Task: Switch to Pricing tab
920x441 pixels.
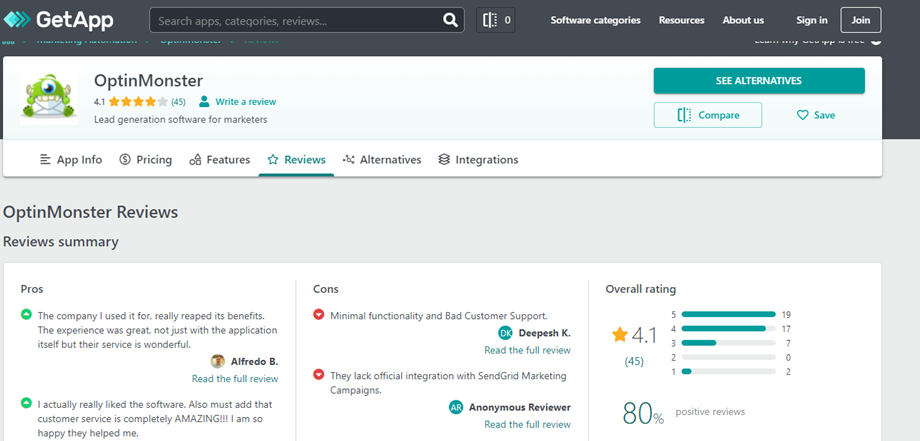Action: (x=146, y=160)
